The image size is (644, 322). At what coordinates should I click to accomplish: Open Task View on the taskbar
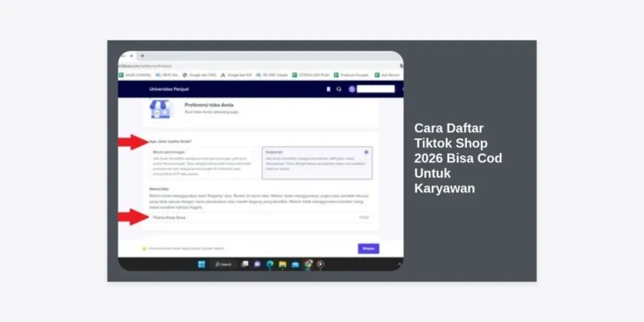click(x=245, y=264)
